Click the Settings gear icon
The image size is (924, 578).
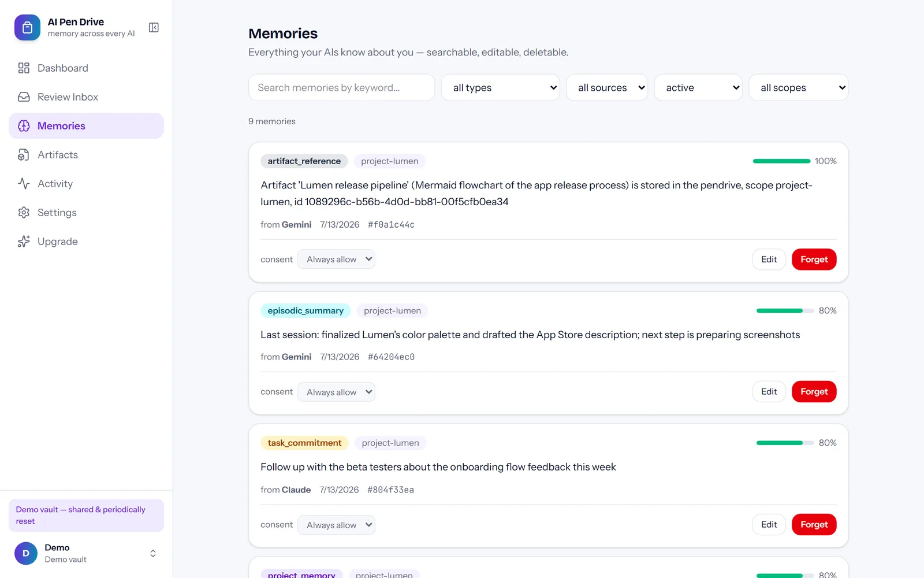(24, 213)
